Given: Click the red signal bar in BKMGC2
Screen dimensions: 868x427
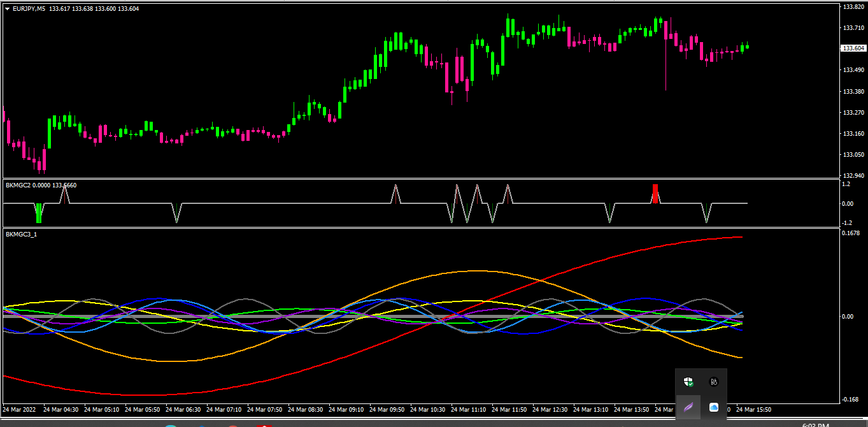Looking at the screenshot, I should [655, 194].
